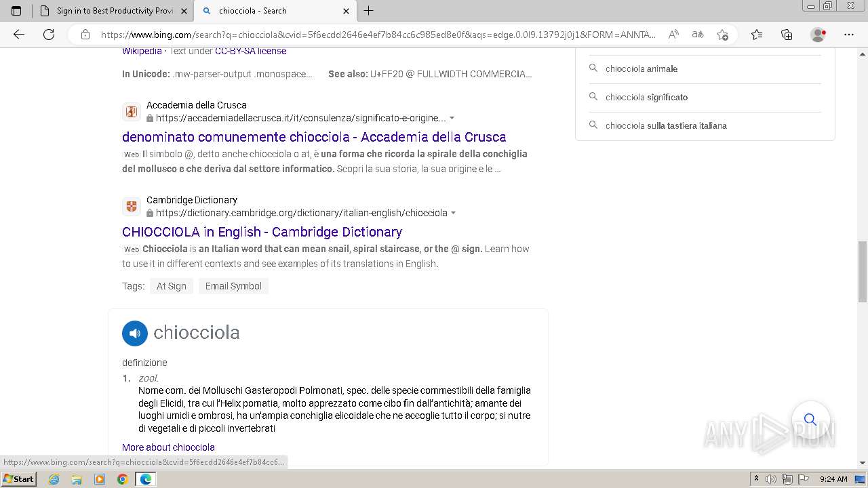Viewport: 868px width, 488px height.
Task: Click the Action Center flag icon
Action: coord(804,479)
